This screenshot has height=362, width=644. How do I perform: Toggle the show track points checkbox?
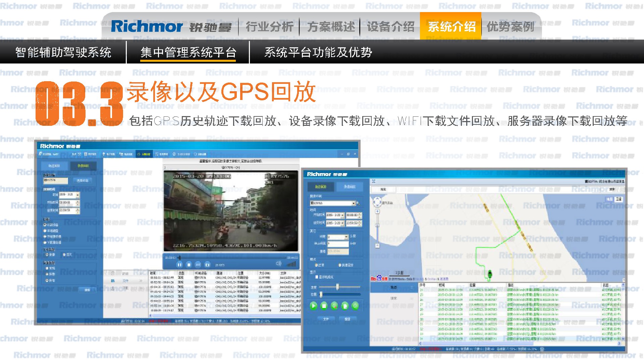316,277
